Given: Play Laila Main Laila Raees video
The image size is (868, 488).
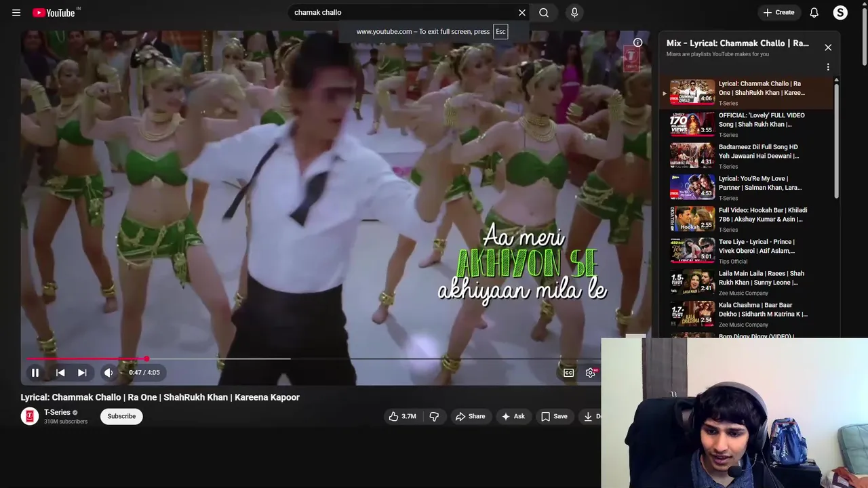Looking at the screenshot, I should [x=746, y=283].
